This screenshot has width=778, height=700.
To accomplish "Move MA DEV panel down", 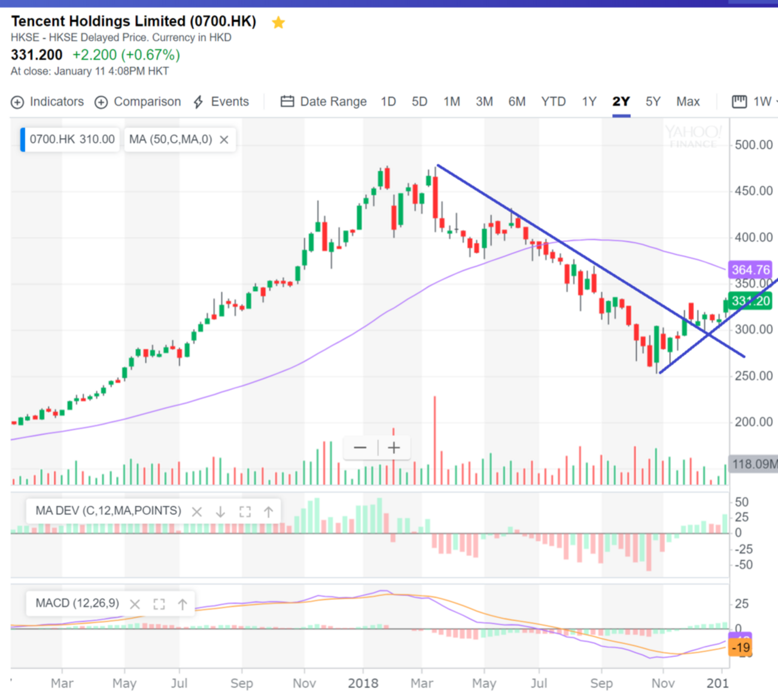I will coord(220,512).
